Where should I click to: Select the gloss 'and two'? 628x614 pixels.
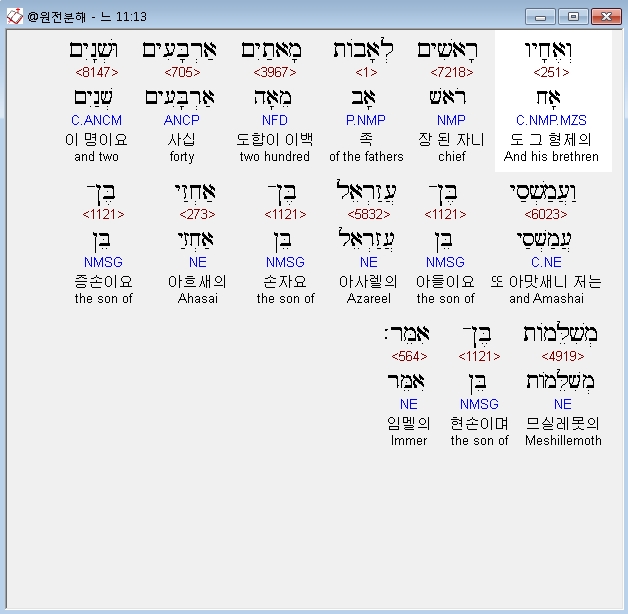click(x=97, y=157)
